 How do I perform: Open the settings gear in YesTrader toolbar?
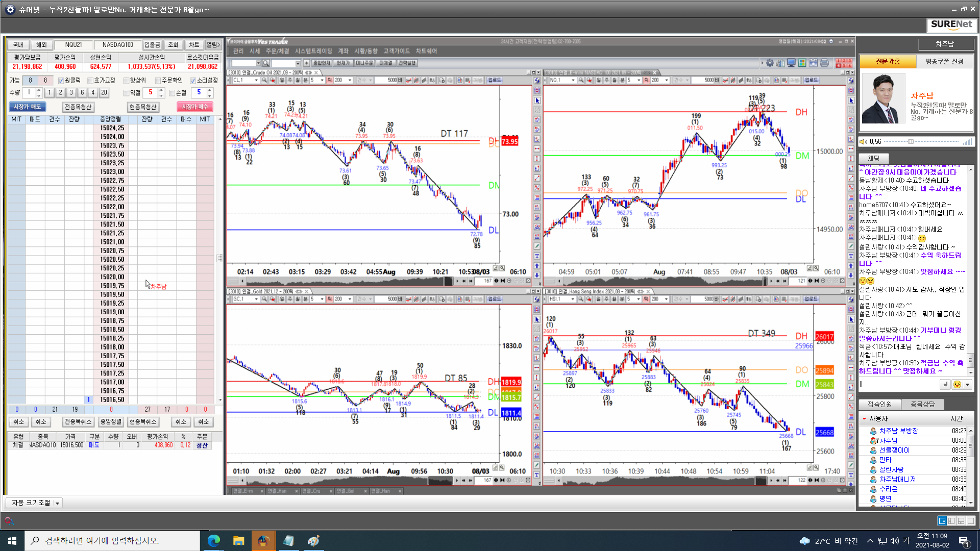click(x=770, y=63)
